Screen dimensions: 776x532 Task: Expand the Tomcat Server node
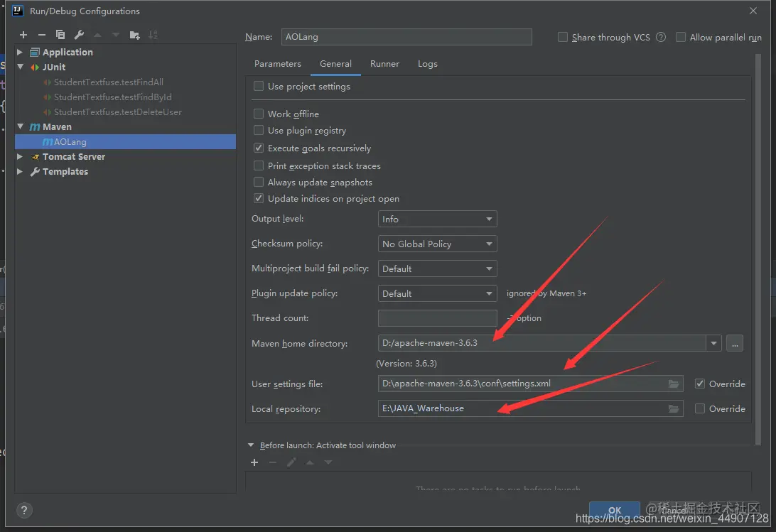click(x=20, y=156)
